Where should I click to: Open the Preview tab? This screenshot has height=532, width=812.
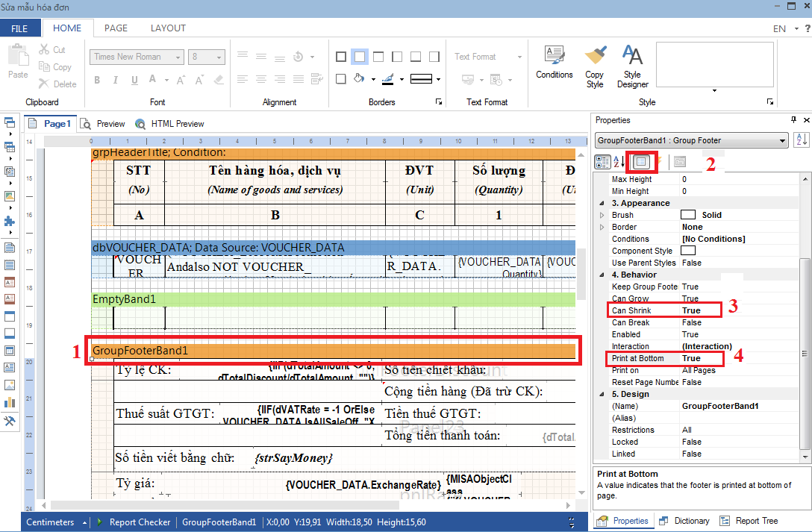pyautogui.click(x=102, y=124)
